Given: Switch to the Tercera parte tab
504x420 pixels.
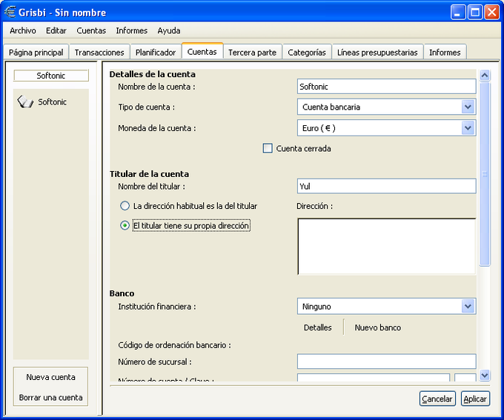Looking at the screenshot, I should point(252,52).
